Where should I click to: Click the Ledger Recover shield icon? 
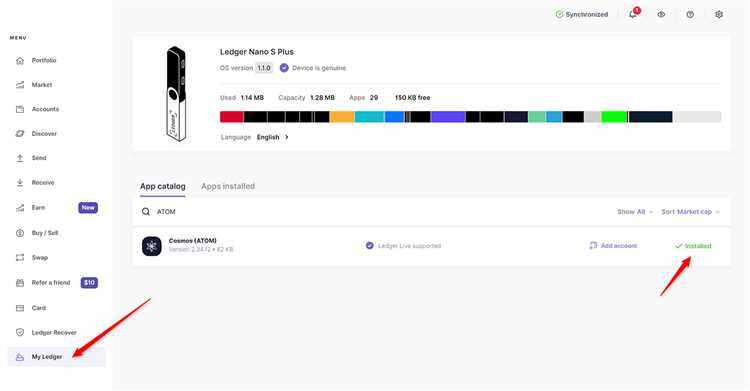pos(20,332)
